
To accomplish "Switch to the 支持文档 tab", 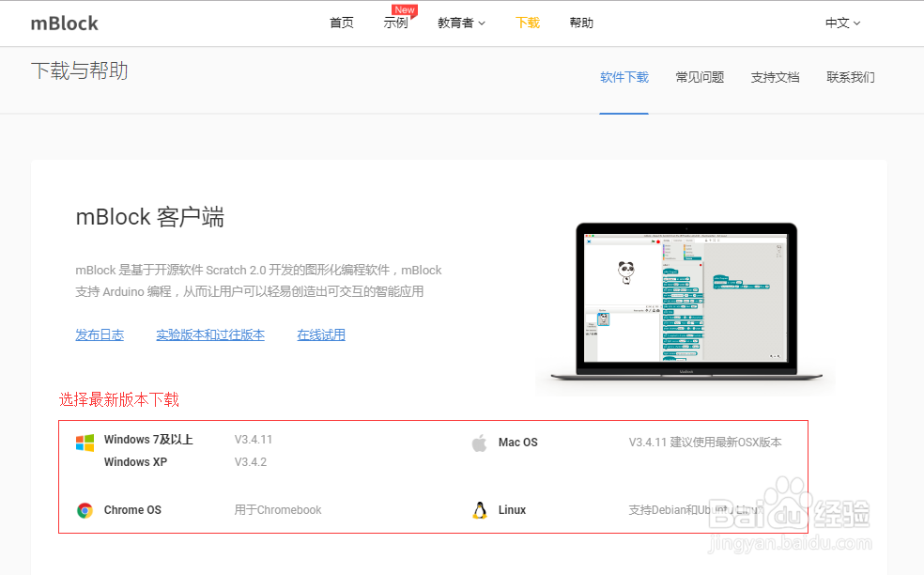I will (775, 77).
